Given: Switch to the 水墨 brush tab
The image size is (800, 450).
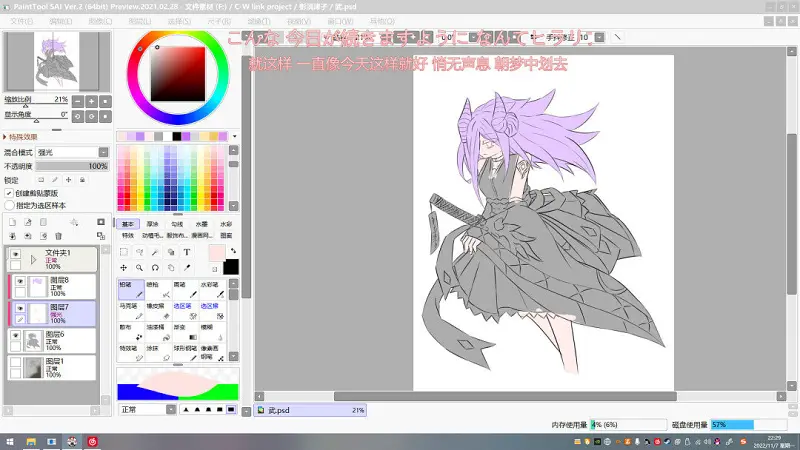Looking at the screenshot, I should 202,224.
